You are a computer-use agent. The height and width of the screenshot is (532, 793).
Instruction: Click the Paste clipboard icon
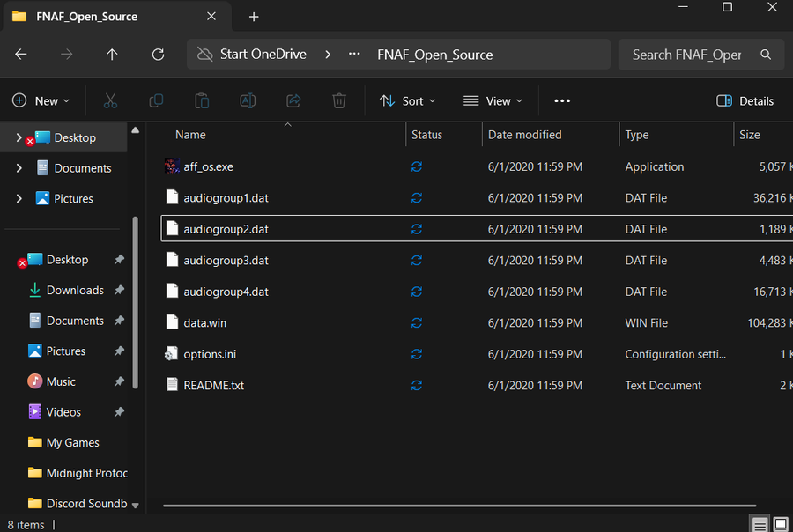(x=202, y=100)
